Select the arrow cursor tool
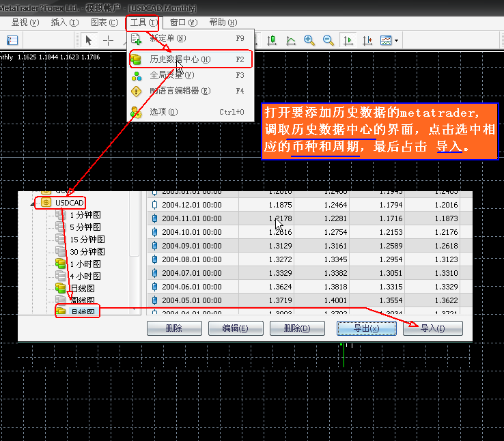Viewport: 504px width, 441px height. point(89,40)
